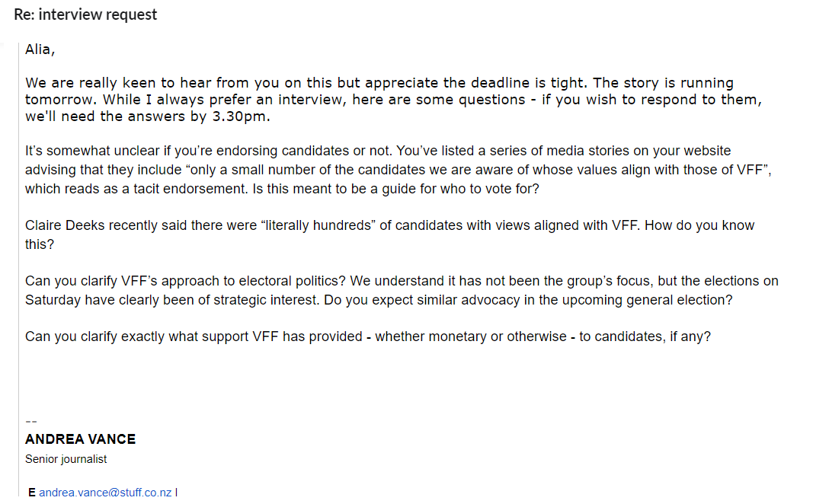Click the "Re: interview request" subject heading
The width and height of the screenshot is (813, 504).
click(85, 14)
